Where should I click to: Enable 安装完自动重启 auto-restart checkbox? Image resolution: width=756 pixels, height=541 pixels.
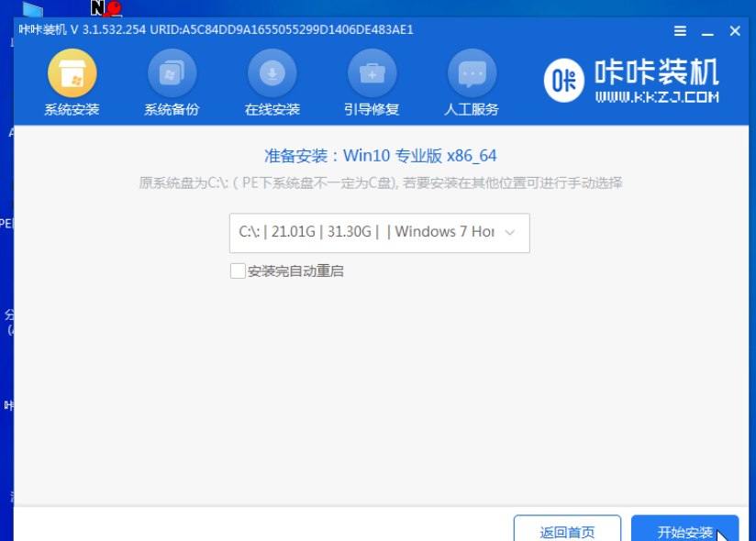point(237,271)
